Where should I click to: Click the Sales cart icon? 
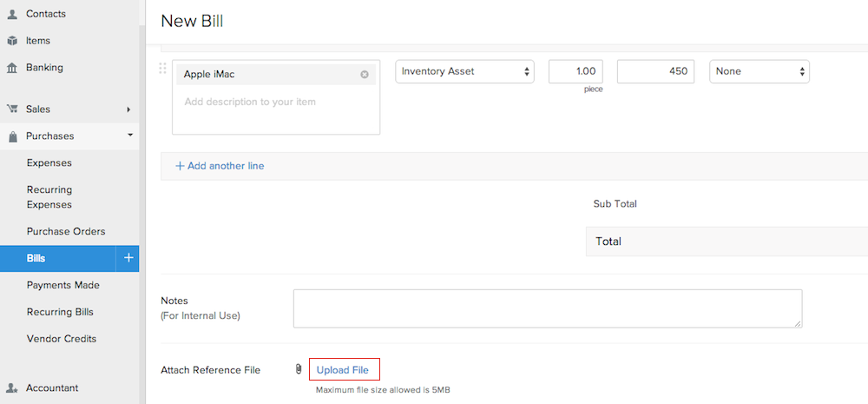click(x=12, y=109)
